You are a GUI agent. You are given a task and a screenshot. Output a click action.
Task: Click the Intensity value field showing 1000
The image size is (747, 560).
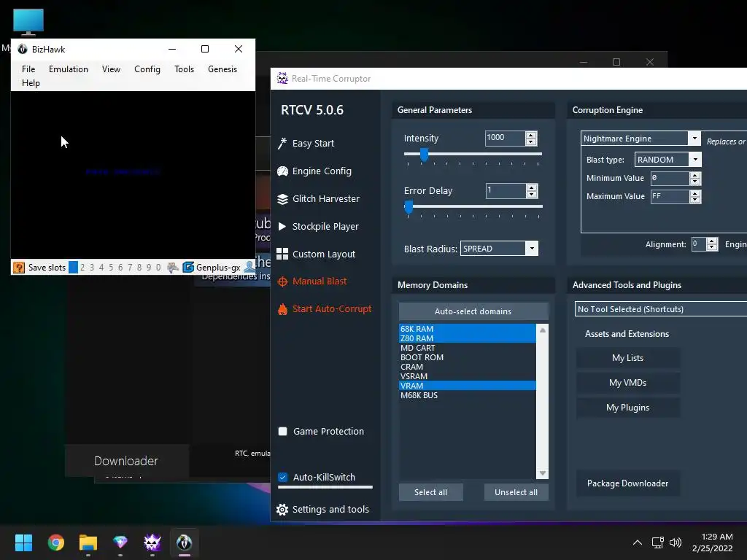[x=505, y=138]
